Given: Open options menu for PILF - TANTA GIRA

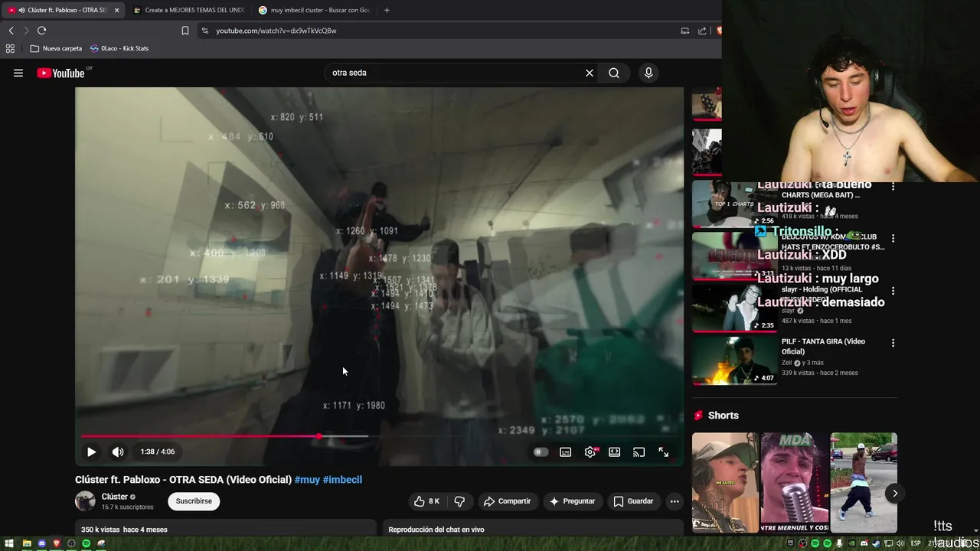Looking at the screenshot, I should click(893, 343).
